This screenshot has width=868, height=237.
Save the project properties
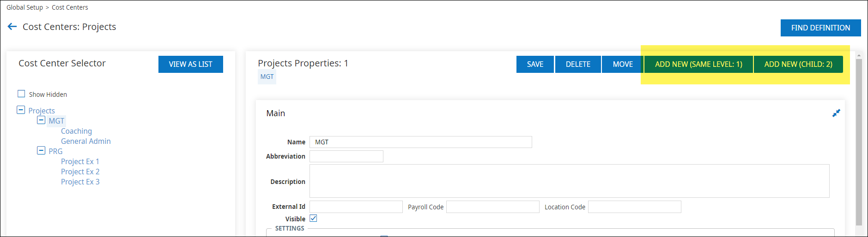535,64
